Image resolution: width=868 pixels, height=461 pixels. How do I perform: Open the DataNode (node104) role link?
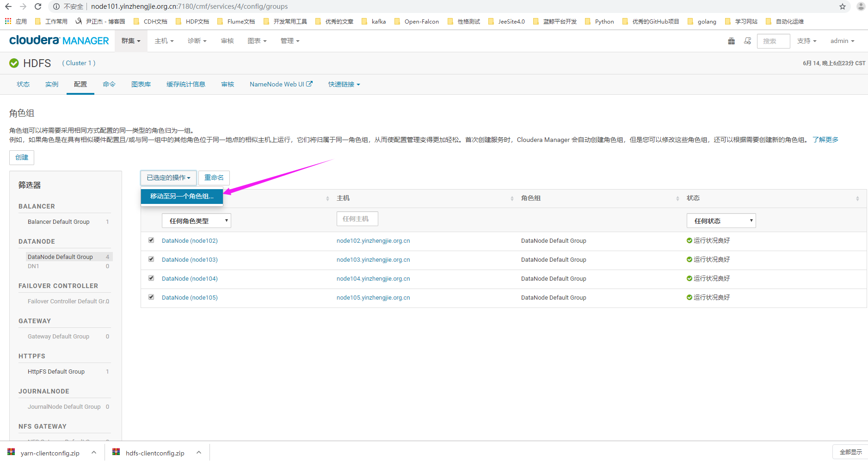[190, 278]
